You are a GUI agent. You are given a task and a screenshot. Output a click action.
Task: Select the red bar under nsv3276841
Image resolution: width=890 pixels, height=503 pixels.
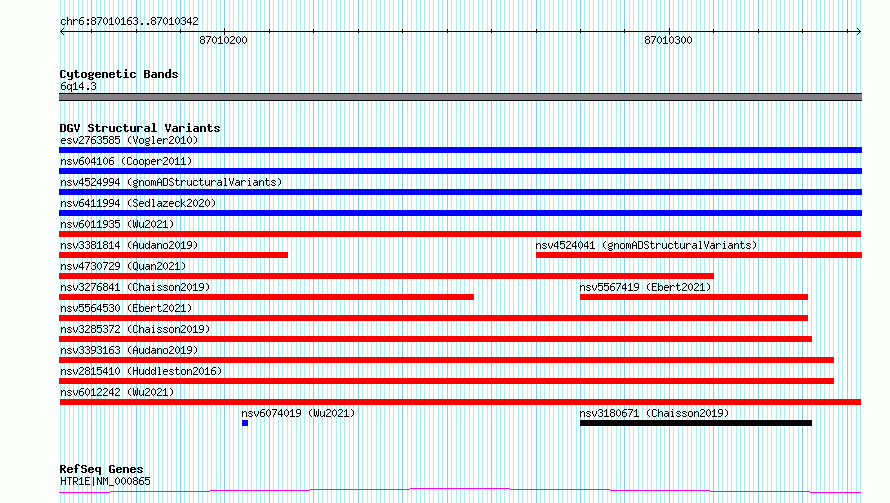click(266, 297)
